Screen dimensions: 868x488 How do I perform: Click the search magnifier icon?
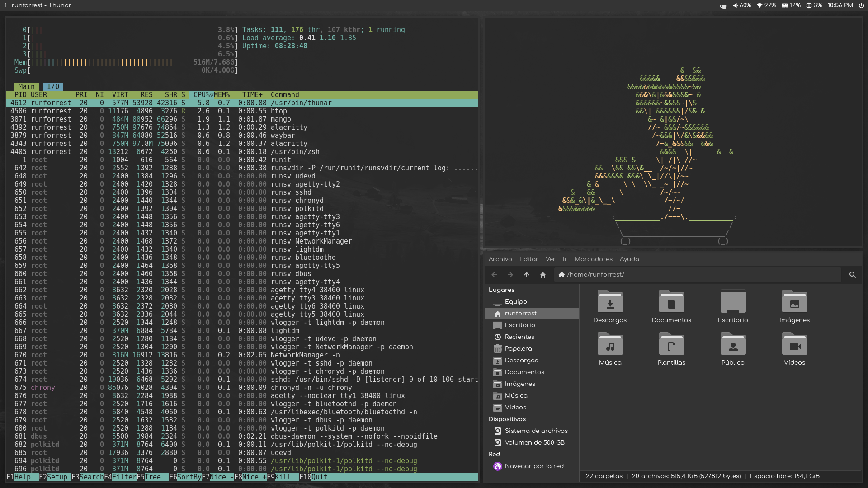[x=853, y=275]
